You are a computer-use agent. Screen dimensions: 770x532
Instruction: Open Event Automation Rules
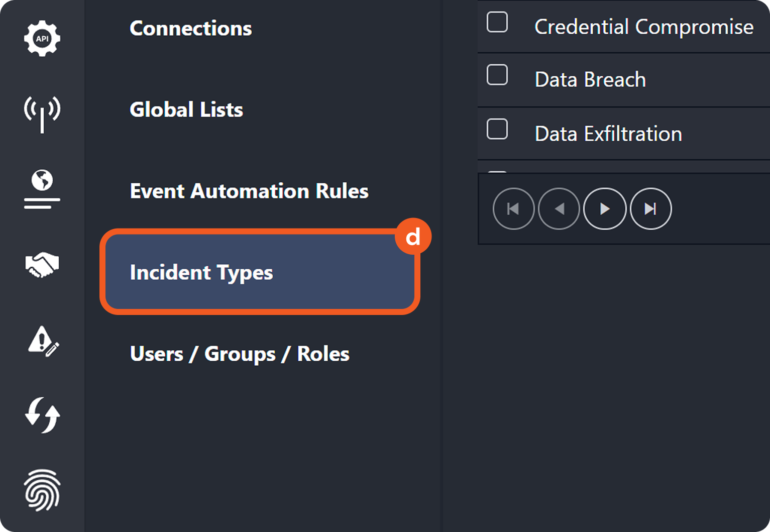249,191
